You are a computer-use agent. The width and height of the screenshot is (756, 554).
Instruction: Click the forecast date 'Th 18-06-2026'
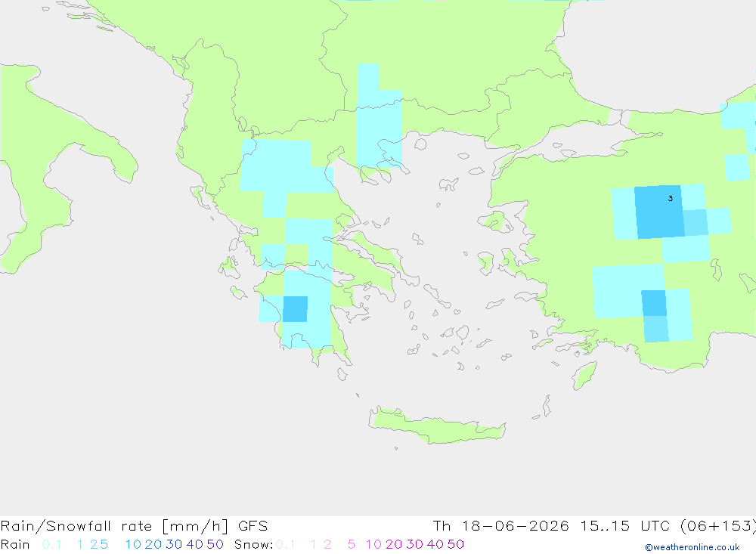click(500, 525)
